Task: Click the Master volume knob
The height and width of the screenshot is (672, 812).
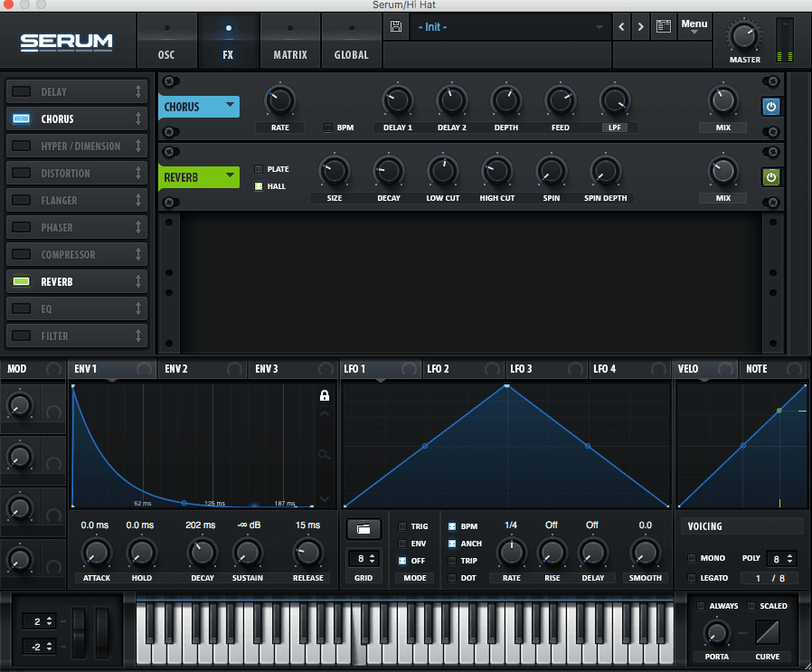Action: [744, 37]
